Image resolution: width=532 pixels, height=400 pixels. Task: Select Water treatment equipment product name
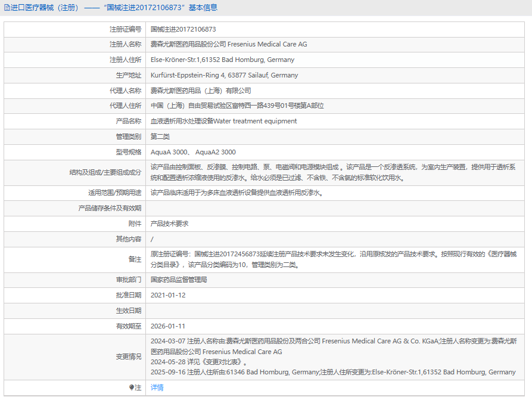[x=223, y=121]
